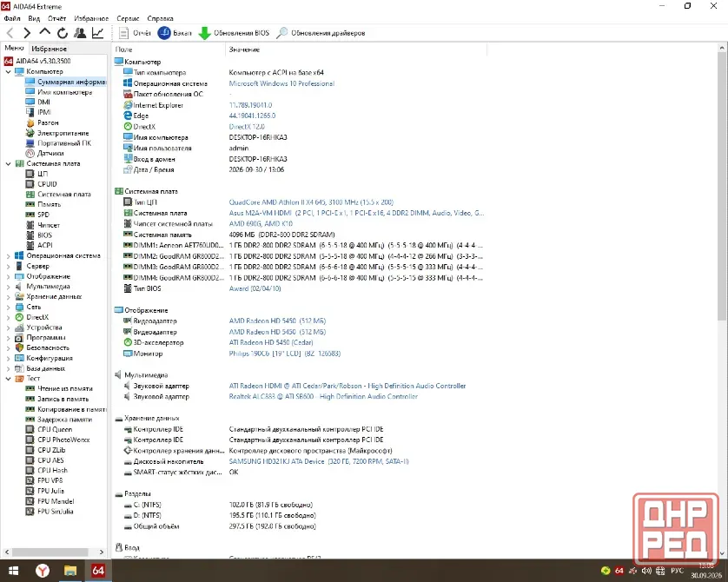Image resolution: width=728 pixels, height=582 pixels.
Task: Click the Forward navigation arrow in toolbar
Action: tap(27, 33)
